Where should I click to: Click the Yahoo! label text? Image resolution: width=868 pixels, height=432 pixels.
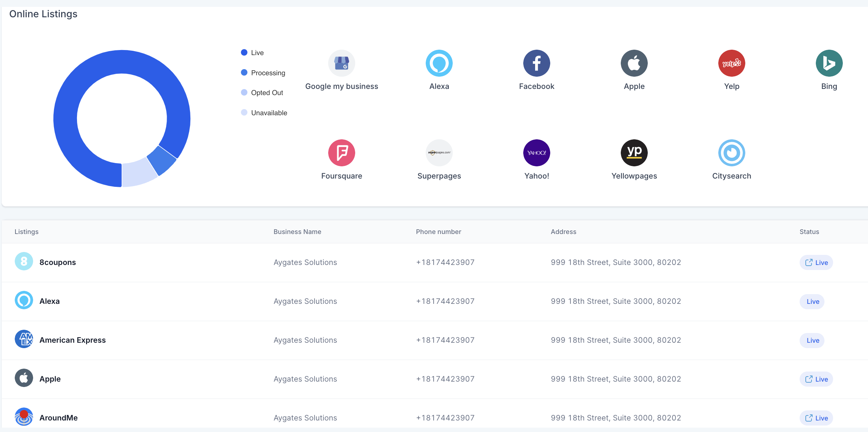(x=537, y=176)
